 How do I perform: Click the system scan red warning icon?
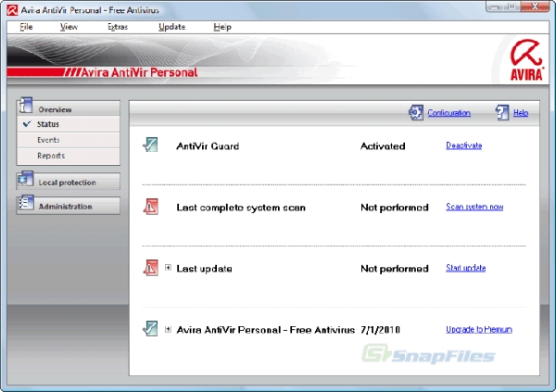coord(151,207)
